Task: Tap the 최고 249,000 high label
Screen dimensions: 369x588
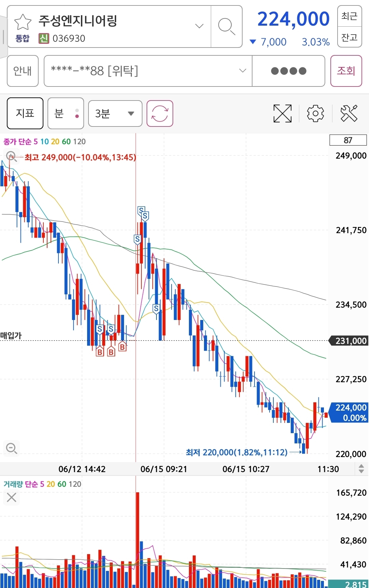Action: pyautogui.click(x=80, y=157)
